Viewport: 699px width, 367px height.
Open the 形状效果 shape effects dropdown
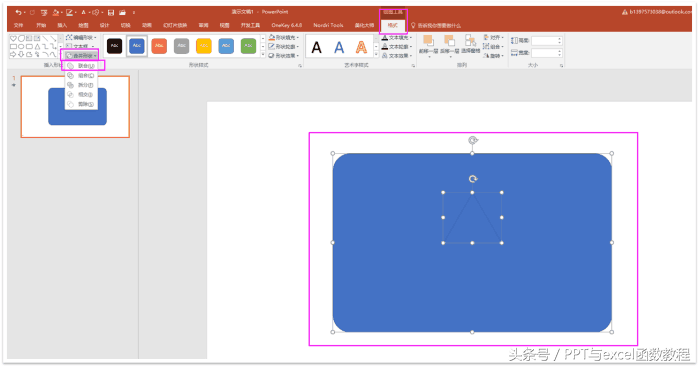pyautogui.click(x=284, y=56)
